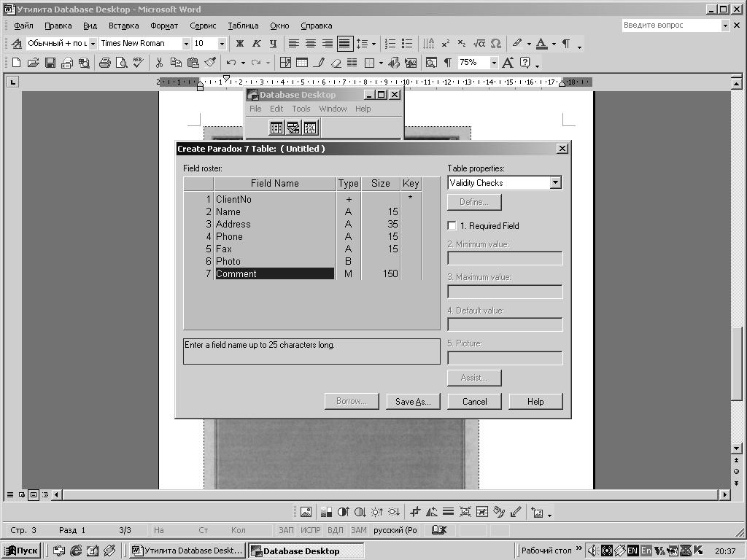Image resolution: width=747 pixels, height=560 pixels.
Task: Open Вставка menu in Word
Action: (123, 26)
